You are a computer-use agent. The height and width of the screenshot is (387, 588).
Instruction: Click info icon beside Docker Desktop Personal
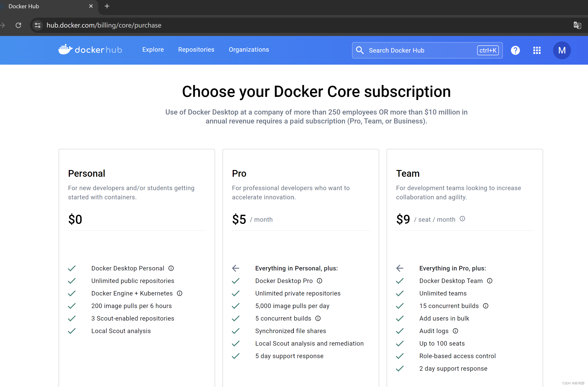[x=171, y=268]
